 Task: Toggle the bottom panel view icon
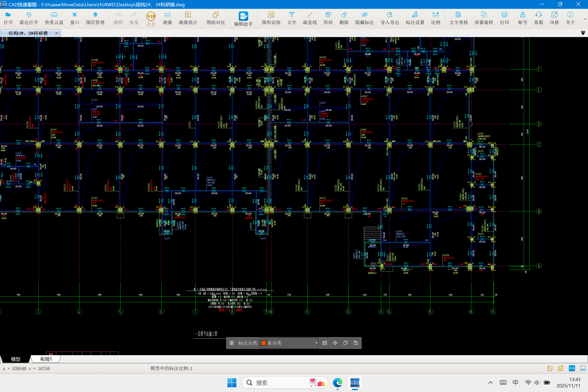(583, 368)
